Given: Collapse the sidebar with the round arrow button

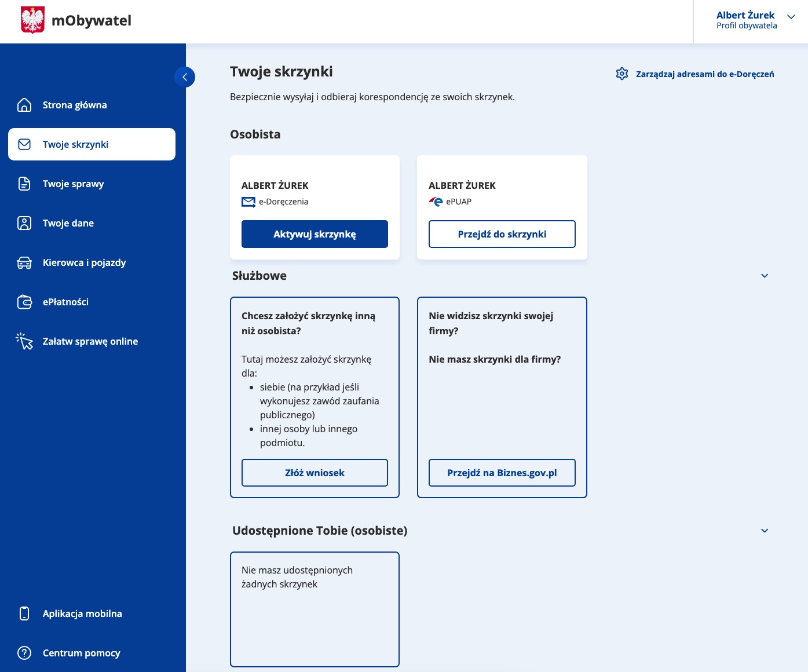Looking at the screenshot, I should 185,77.
